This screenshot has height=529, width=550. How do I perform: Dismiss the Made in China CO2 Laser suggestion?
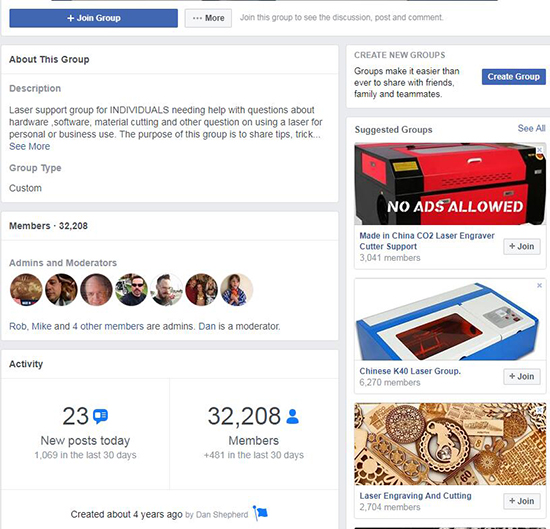(x=539, y=150)
